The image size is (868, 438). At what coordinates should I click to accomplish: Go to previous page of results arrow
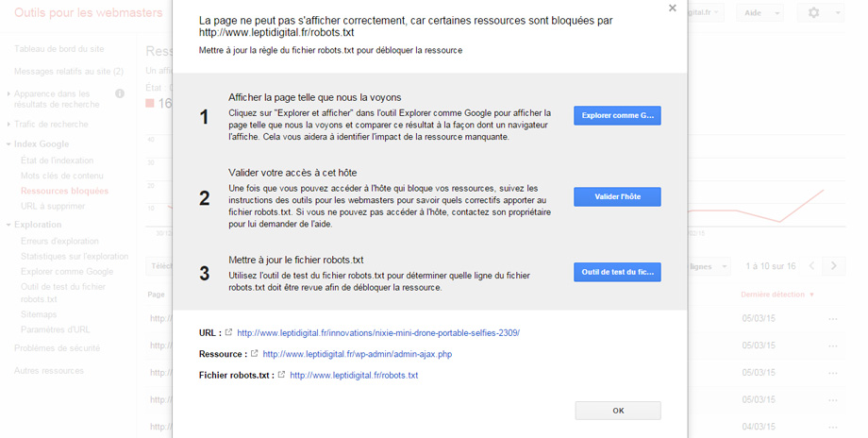tap(812, 266)
